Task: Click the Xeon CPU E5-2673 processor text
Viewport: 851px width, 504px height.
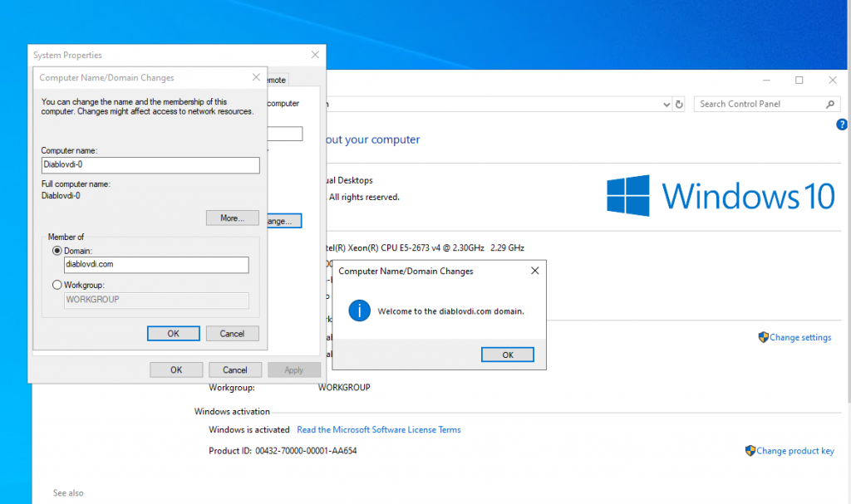Action: [x=425, y=248]
